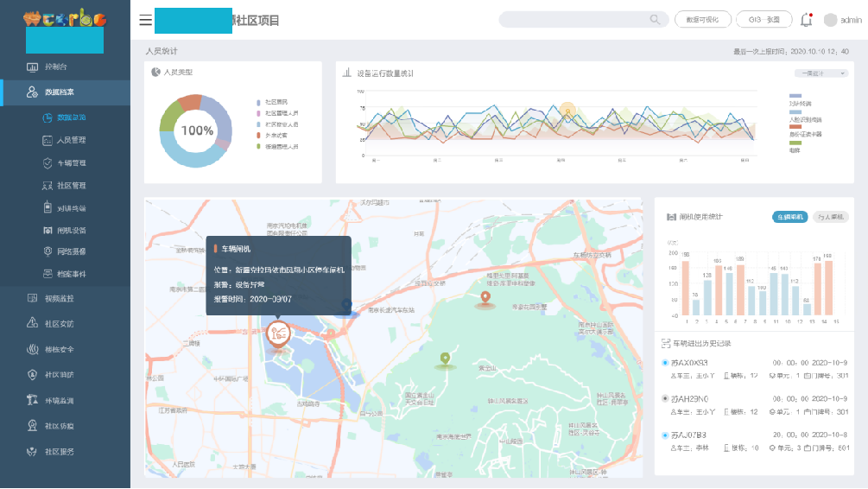
Task: Click the blue map pin marker
Action: click(x=346, y=305)
